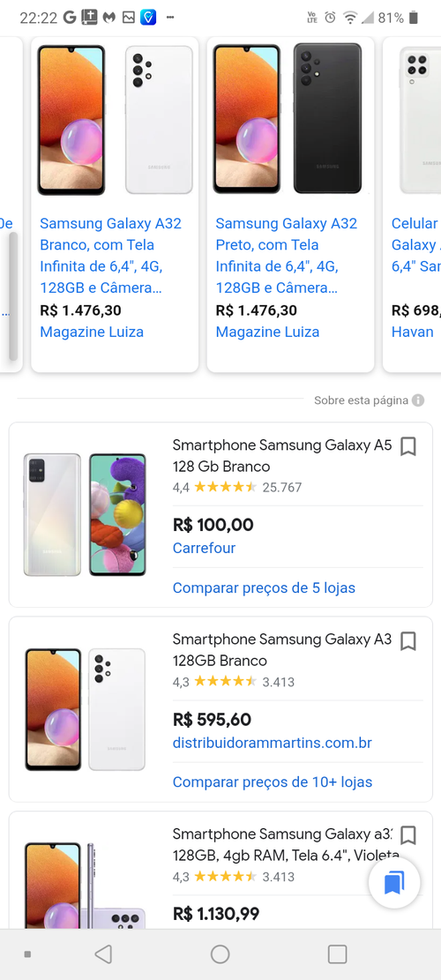Image resolution: width=441 pixels, height=980 pixels.
Task: Open Samsung Galaxy A32 Branco carousel title
Action: tap(110, 256)
